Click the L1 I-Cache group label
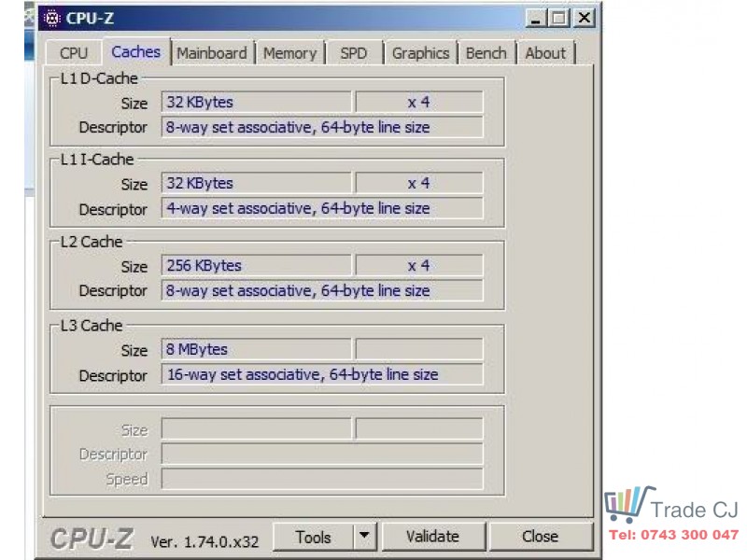 97,159
